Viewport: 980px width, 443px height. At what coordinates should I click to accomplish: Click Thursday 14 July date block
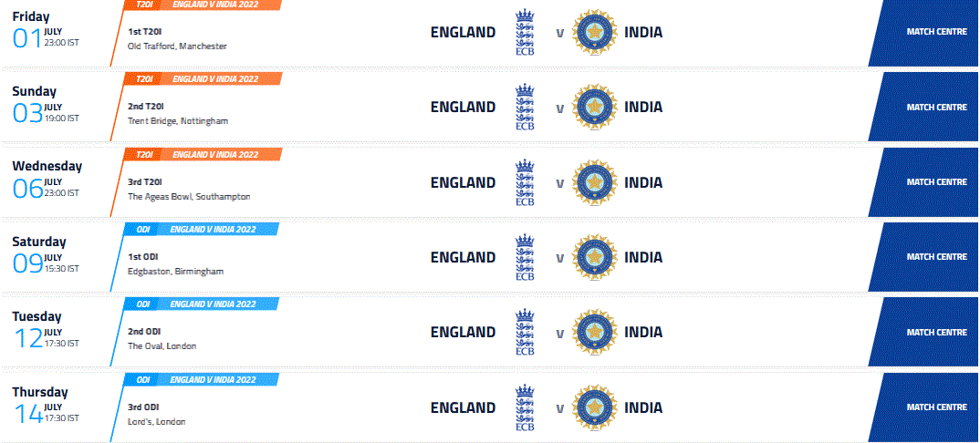point(46,407)
